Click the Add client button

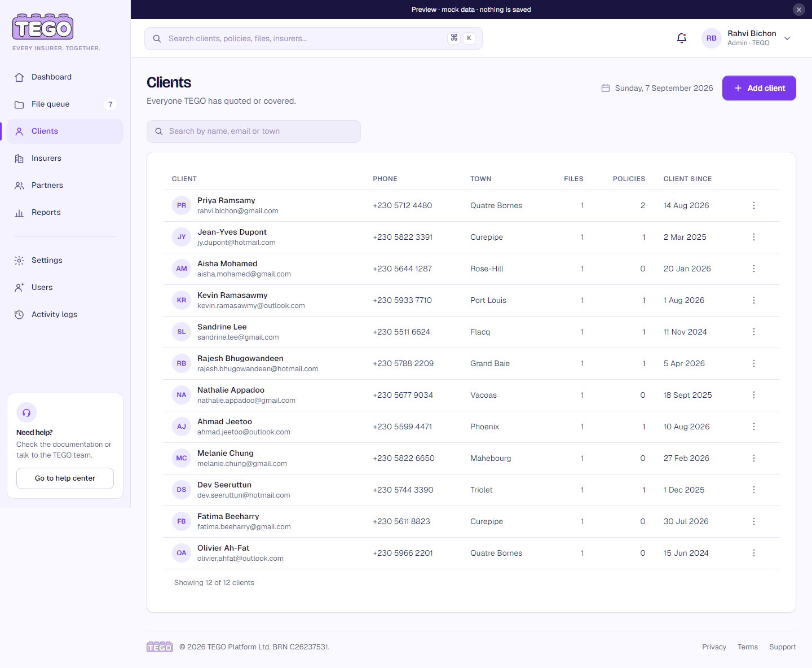pyautogui.click(x=759, y=88)
